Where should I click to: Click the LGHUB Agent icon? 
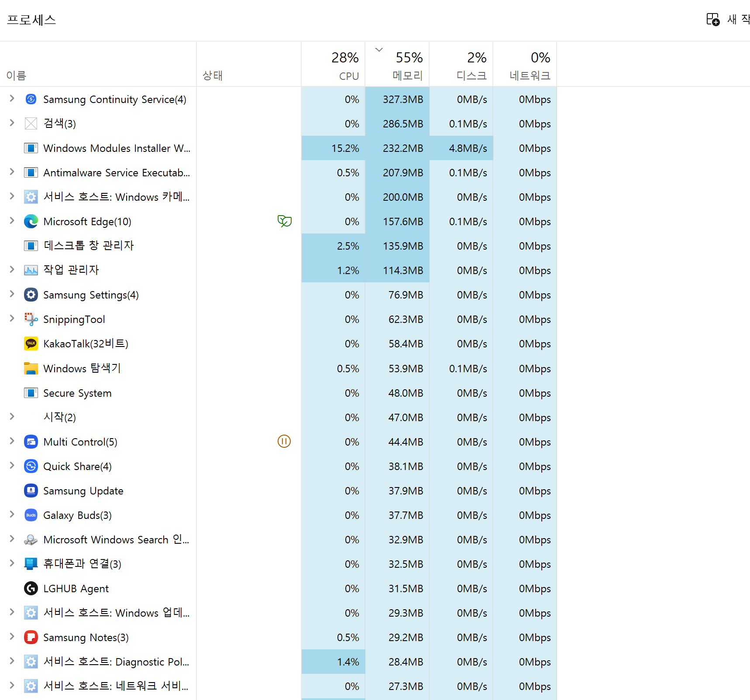click(x=31, y=588)
